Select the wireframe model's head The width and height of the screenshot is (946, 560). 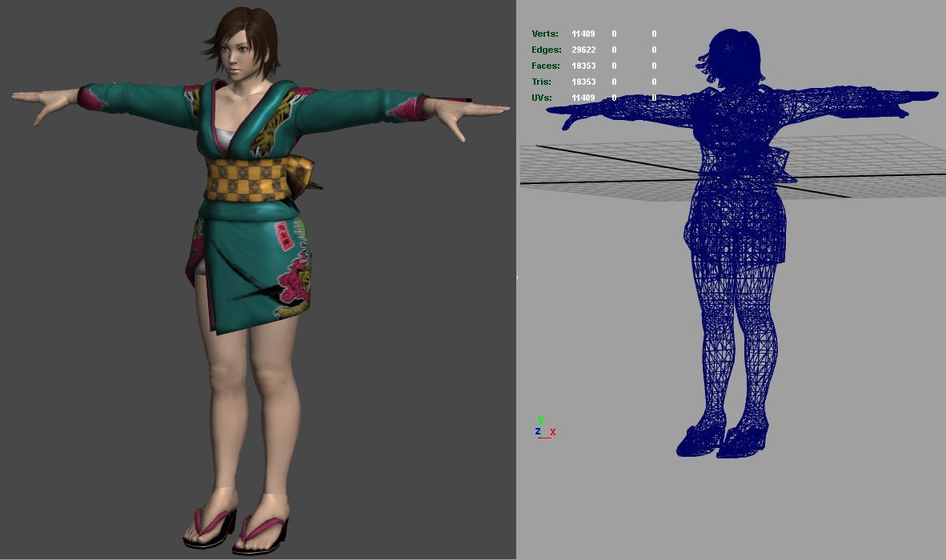(730, 56)
